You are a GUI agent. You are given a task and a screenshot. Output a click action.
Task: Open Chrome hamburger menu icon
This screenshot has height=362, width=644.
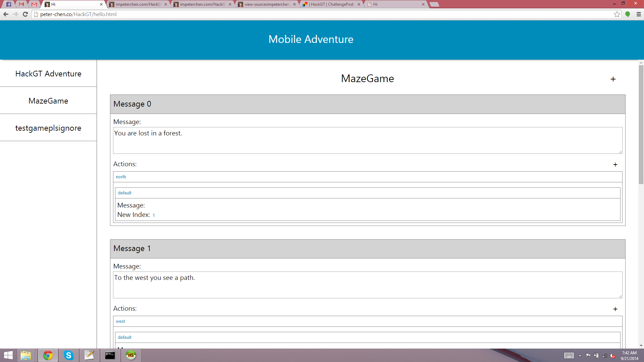coord(639,14)
